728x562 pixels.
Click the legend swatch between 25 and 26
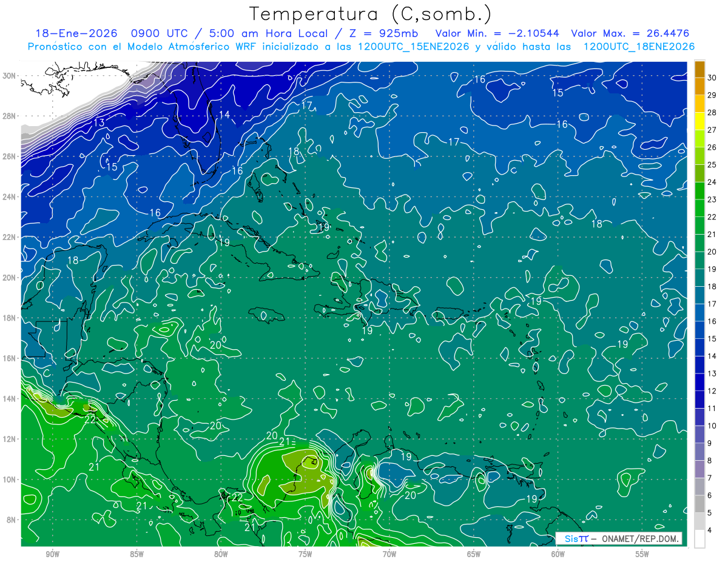pyautogui.click(x=700, y=156)
